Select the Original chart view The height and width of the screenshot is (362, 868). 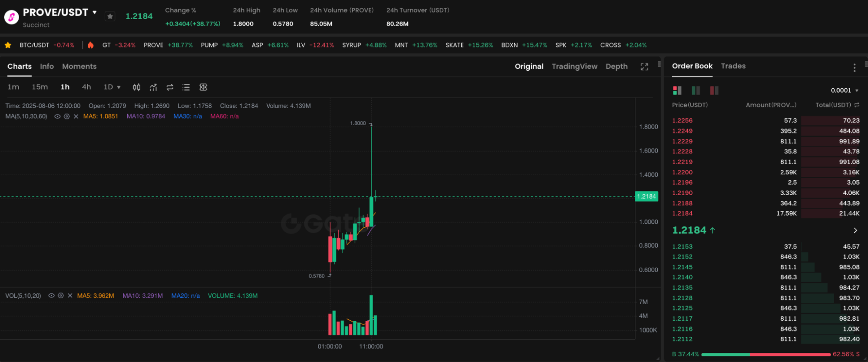(x=529, y=66)
